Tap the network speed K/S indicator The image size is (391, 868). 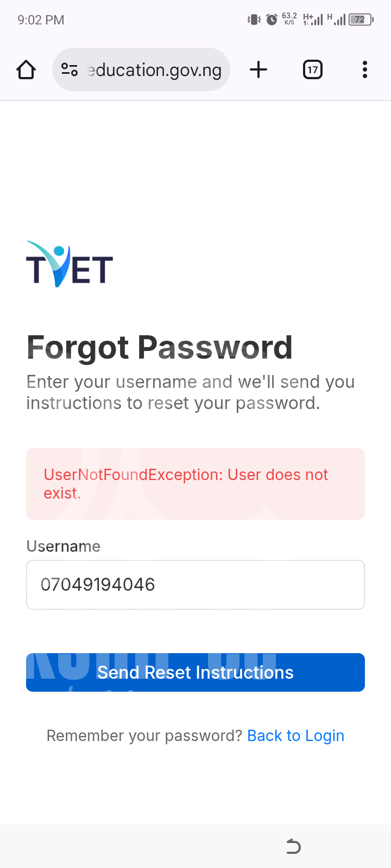(x=289, y=19)
